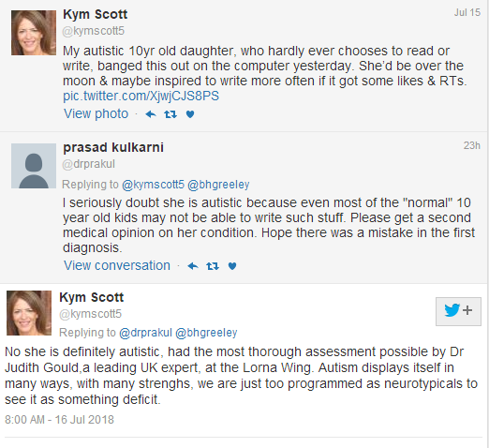489x448 pixels.
Task: Open the View photo link
Action: (96, 113)
